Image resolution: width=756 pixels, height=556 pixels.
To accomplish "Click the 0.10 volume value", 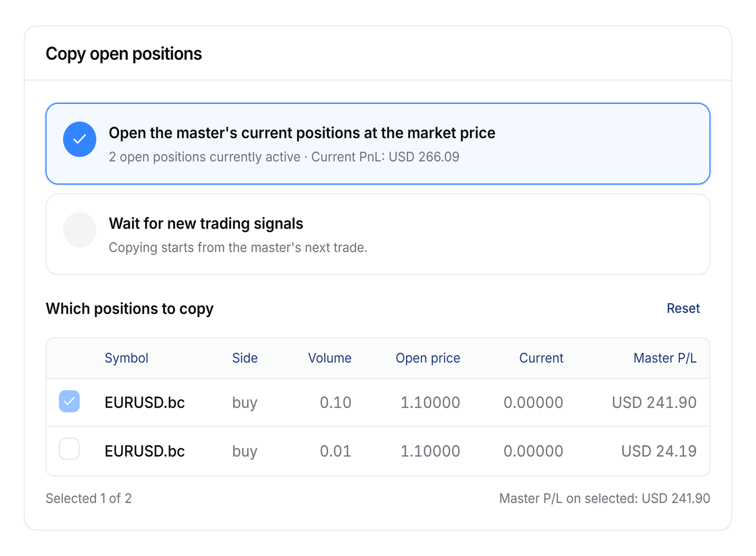I will (x=336, y=402).
